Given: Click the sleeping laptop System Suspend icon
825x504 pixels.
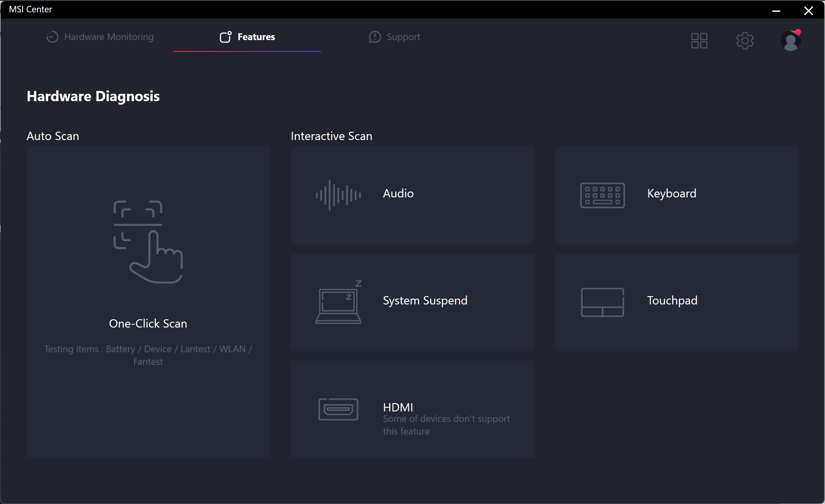Looking at the screenshot, I should [338, 302].
